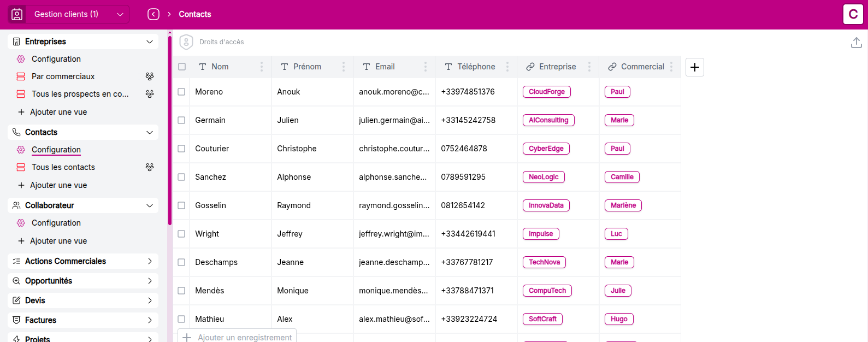Image resolution: width=868 pixels, height=342 pixels.
Task: Click phone number +33974851376
Action: [468, 92]
